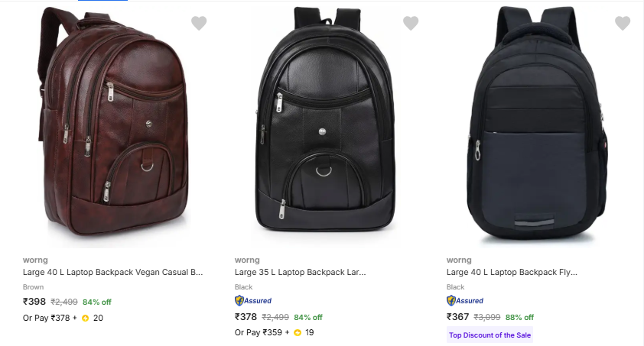
Task: Click the gold coin icon beside 20
Action: click(85, 318)
